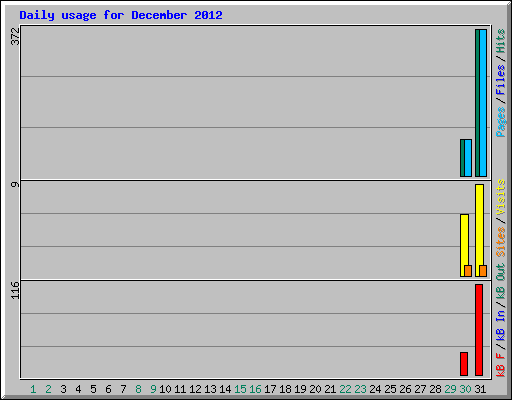The height and width of the screenshot is (400, 512).
Task: Click day 29 on the x-axis
Action: 450,389
